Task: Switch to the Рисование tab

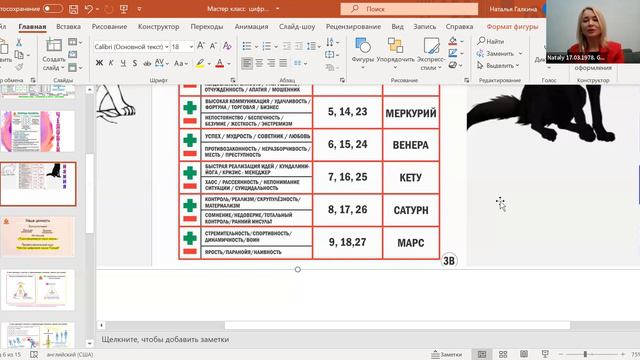Action: [109, 27]
